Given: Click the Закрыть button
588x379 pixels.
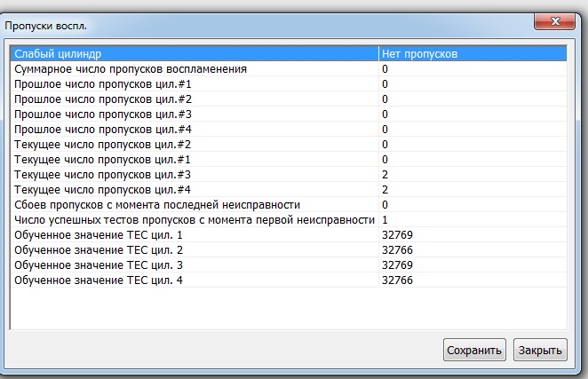Looking at the screenshot, I should click(540, 350).
